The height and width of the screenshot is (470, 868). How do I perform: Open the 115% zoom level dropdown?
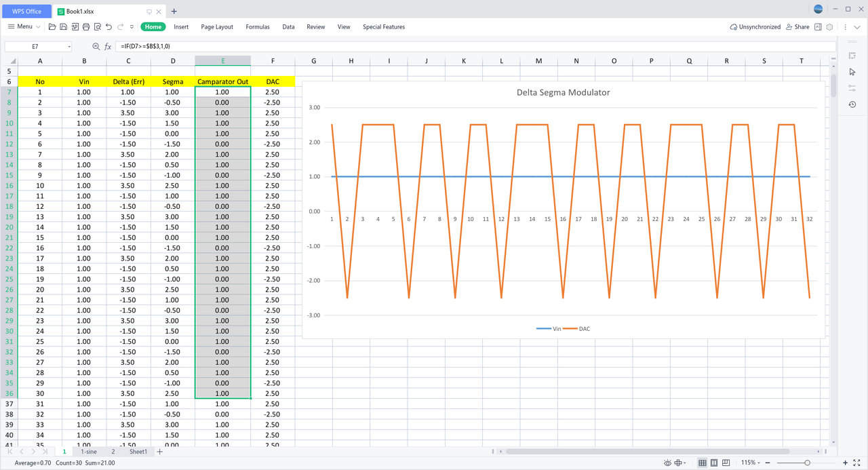click(x=751, y=463)
